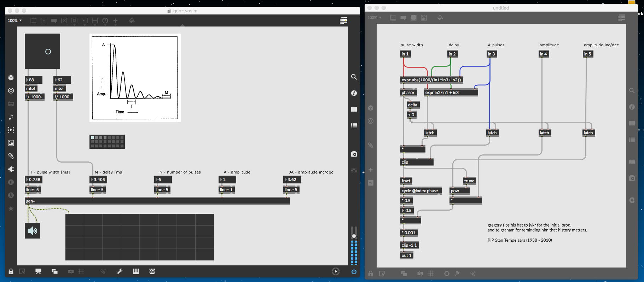Click the grid icon at gen~.vosim toolbar's right end
Screen dimensions: 644x282
tap(343, 20)
